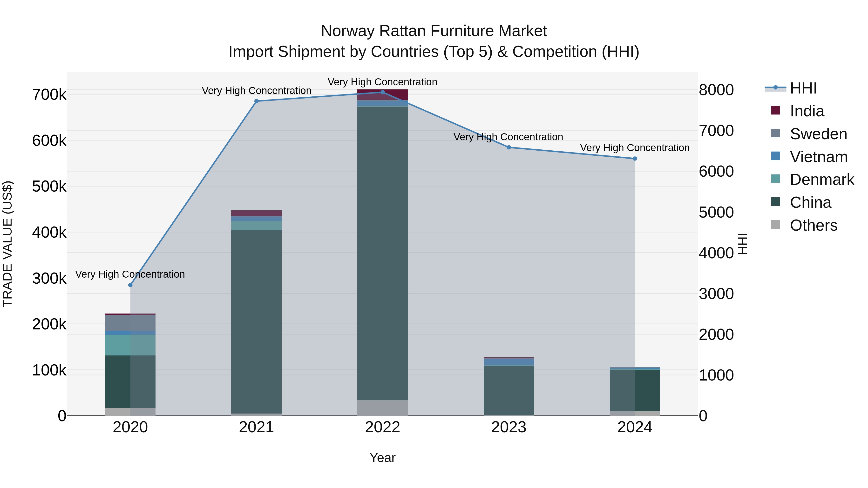Click the Denmark legend color swatch
The width and height of the screenshot is (868, 488).
(x=775, y=179)
